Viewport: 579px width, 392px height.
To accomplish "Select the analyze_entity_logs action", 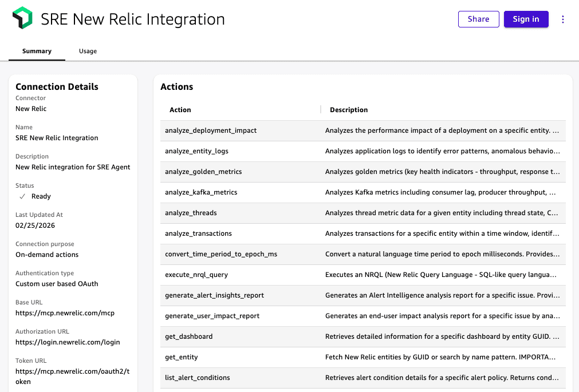I will coord(196,151).
